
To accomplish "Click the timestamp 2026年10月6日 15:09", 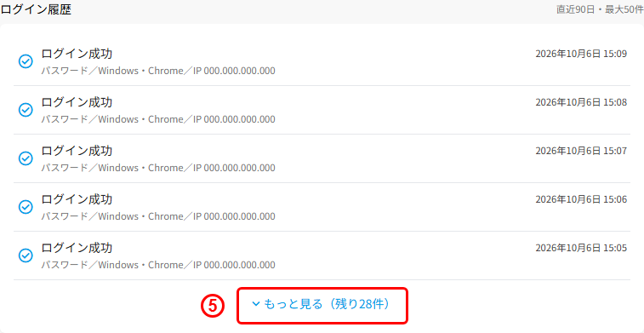I will click(x=581, y=55).
